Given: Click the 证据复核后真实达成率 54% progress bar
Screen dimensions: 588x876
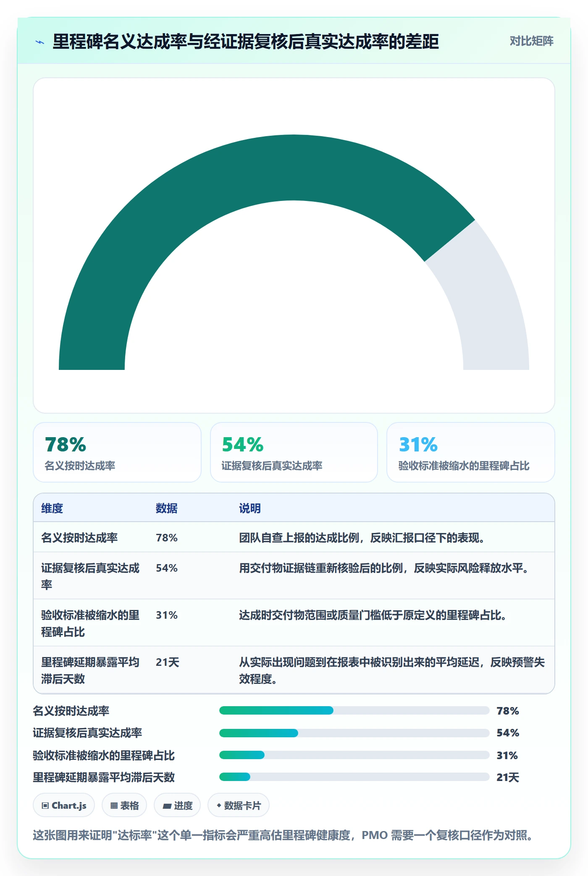Looking at the screenshot, I should click(354, 733).
